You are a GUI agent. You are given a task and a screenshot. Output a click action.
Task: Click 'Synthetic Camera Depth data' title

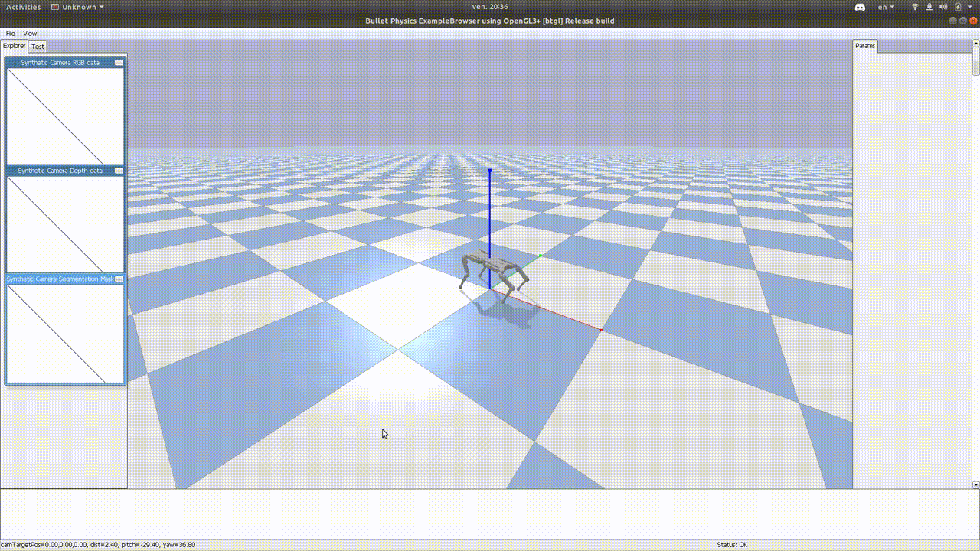pyautogui.click(x=60, y=171)
